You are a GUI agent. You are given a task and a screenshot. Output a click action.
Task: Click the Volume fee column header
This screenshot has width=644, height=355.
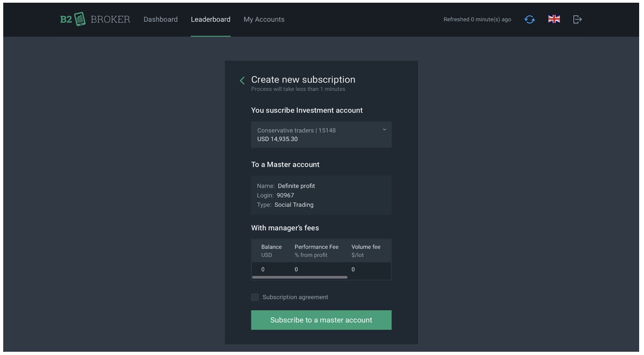pos(365,247)
